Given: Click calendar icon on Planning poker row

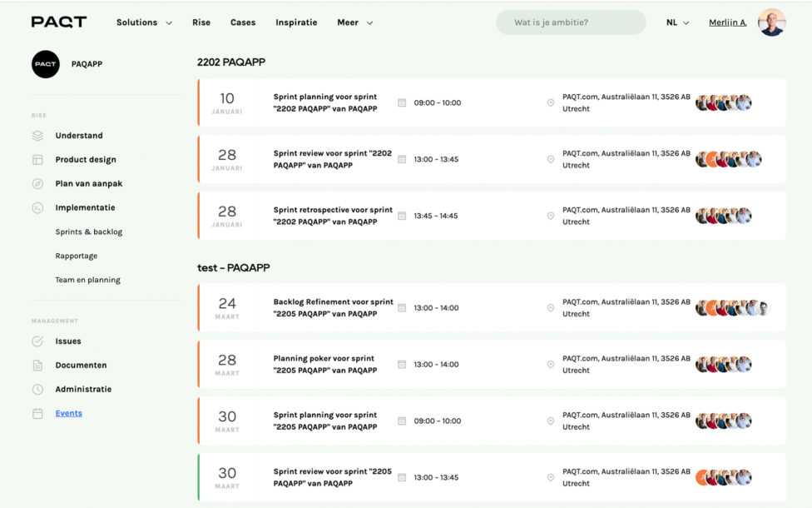Looking at the screenshot, I should (402, 365).
